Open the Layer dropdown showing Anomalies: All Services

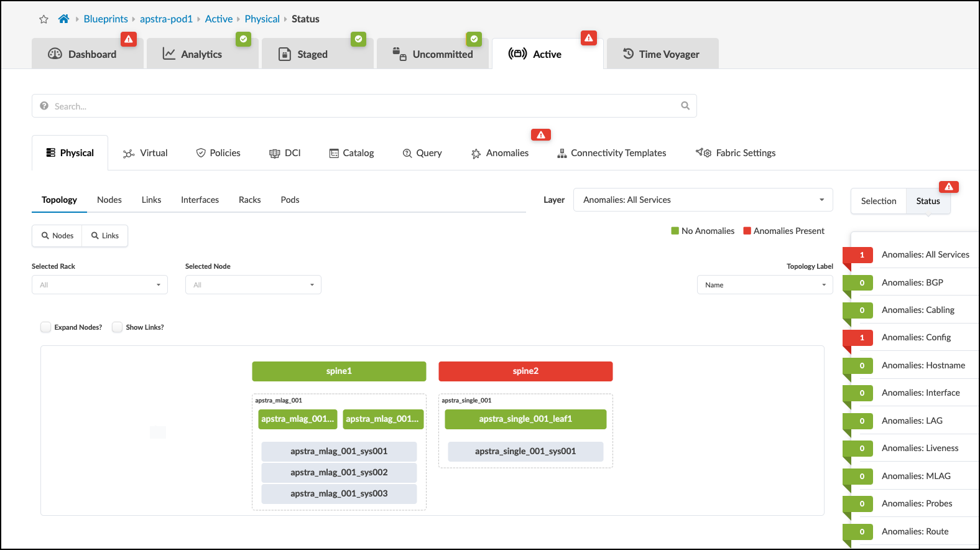click(x=703, y=200)
